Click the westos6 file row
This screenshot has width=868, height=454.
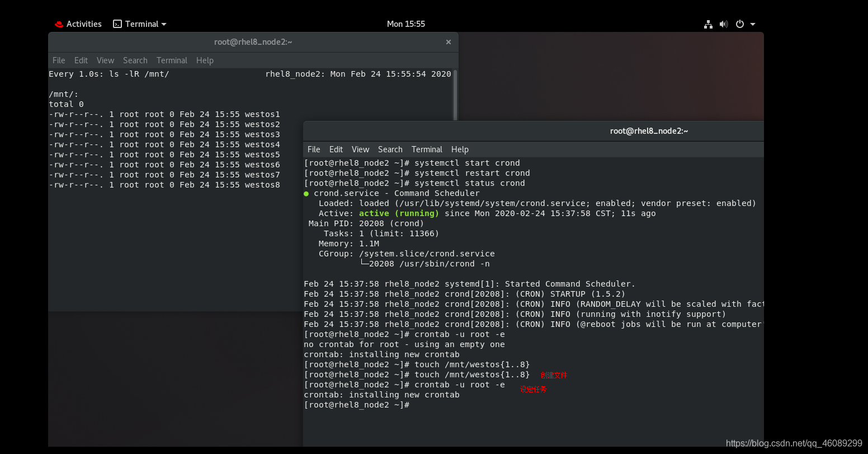click(x=164, y=165)
